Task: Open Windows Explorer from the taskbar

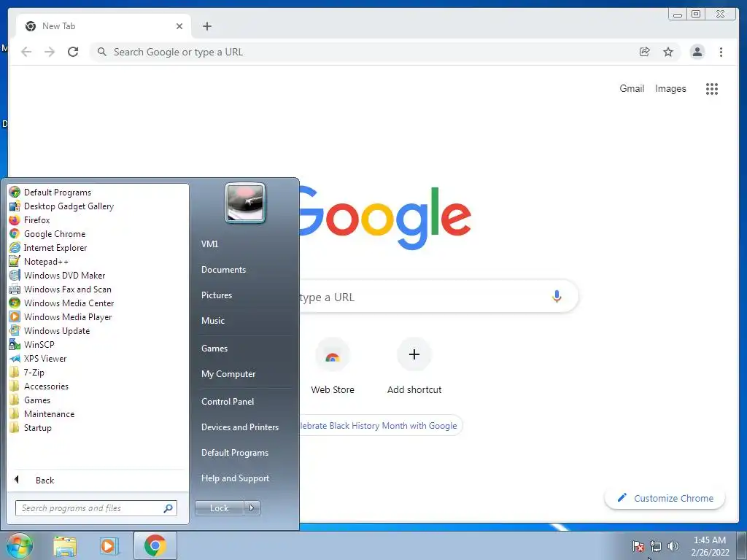Action: click(x=65, y=546)
